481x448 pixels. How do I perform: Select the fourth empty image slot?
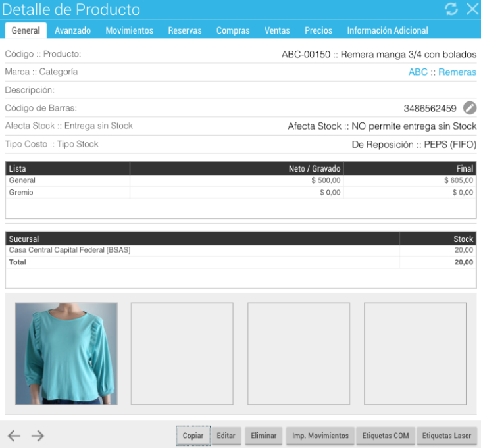tap(415, 353)
